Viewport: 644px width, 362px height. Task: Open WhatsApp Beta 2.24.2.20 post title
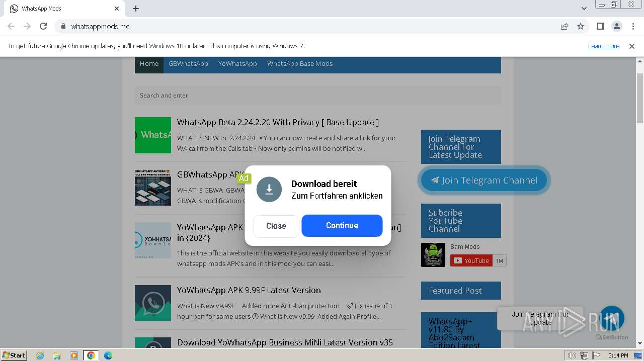click(278, 122)
